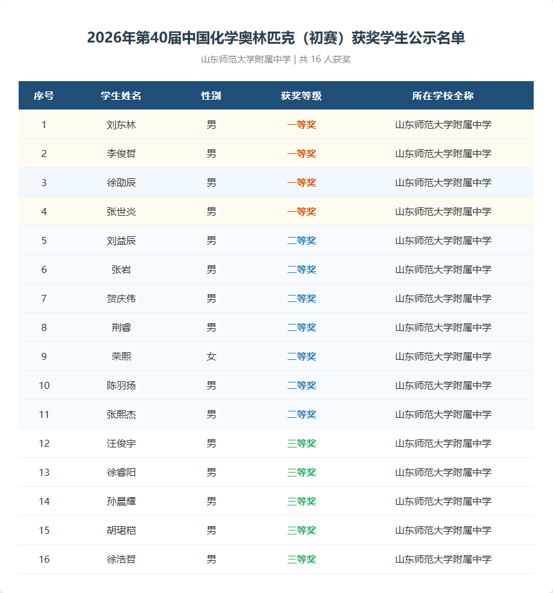
Task: Click school name 山东师范大学附属中学 in row 16
Action: coord(443,559)
